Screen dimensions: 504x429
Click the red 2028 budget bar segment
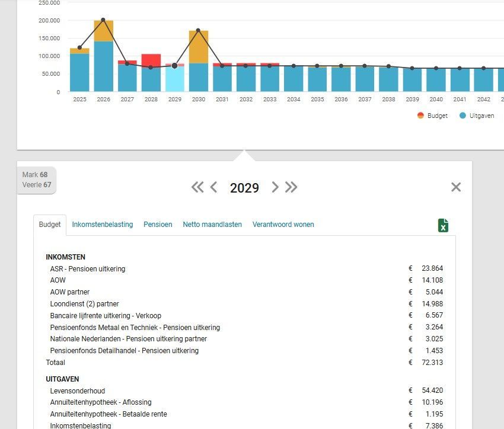point(151,60)
